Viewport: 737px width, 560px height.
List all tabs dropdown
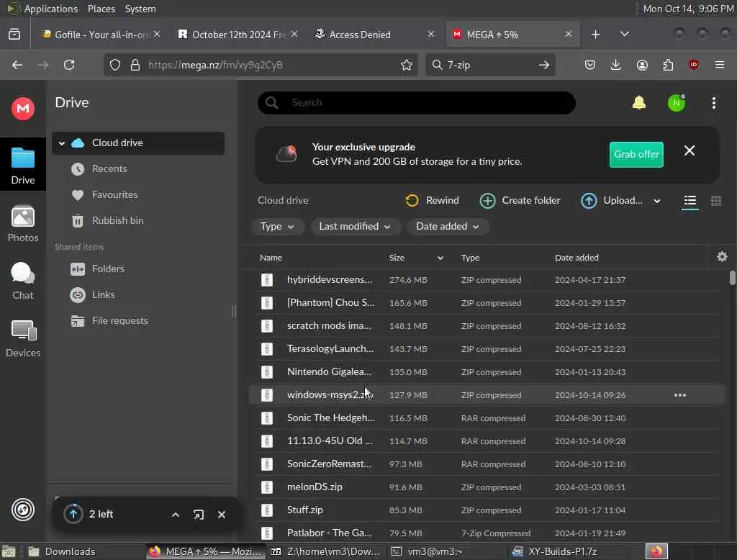[624, 34]
